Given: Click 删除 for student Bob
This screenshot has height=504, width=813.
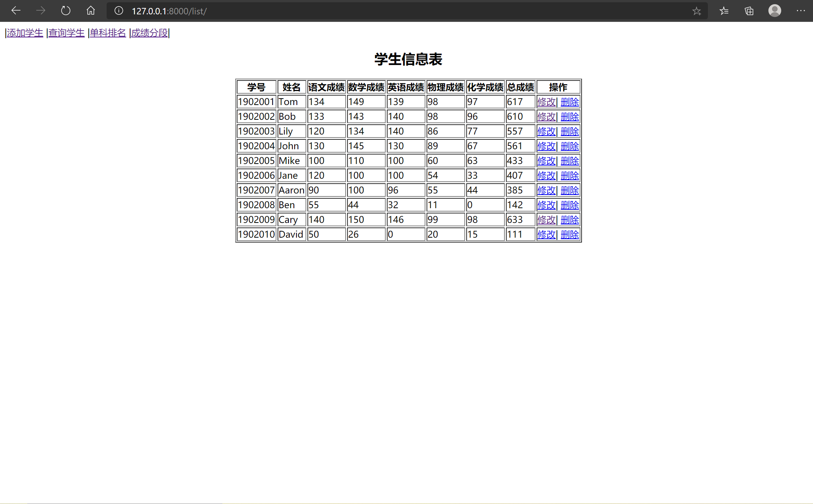Looking at the screenshot, I should click(x=569, y=117).
